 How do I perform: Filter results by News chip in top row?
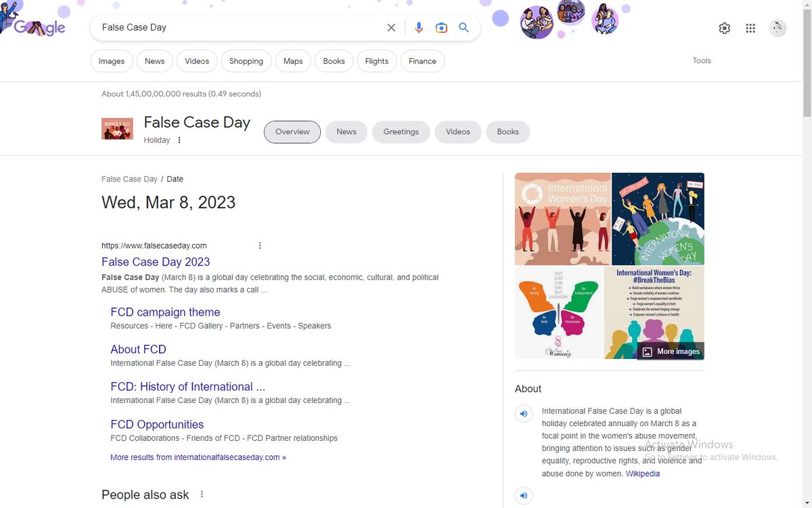[155, 61]
